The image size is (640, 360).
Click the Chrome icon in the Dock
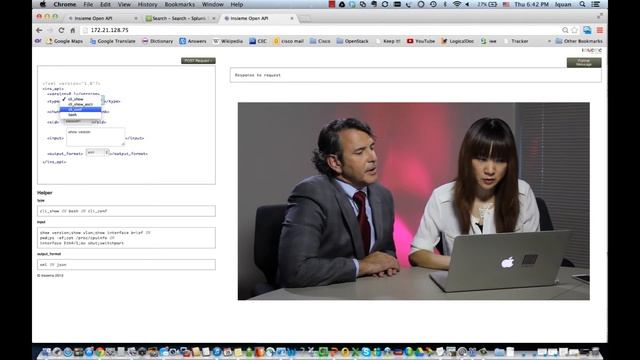pyautogui.click(x=100, y=352)
